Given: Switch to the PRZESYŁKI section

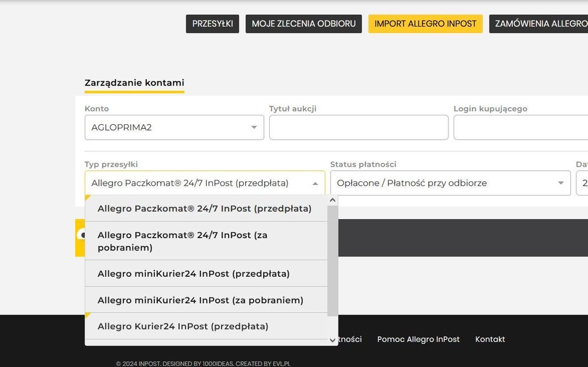Looking at the screenshot, I should (x=212, y=24).
